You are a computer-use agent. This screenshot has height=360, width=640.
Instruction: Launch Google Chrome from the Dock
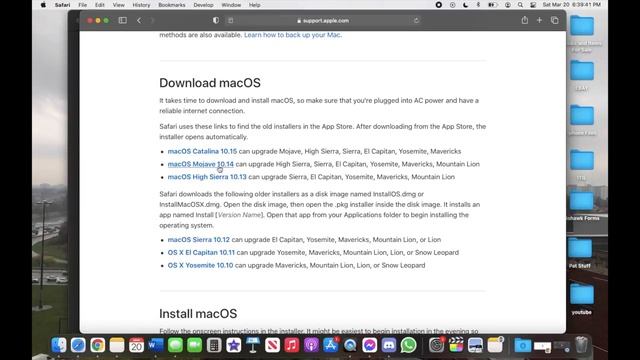click(98, 345)
